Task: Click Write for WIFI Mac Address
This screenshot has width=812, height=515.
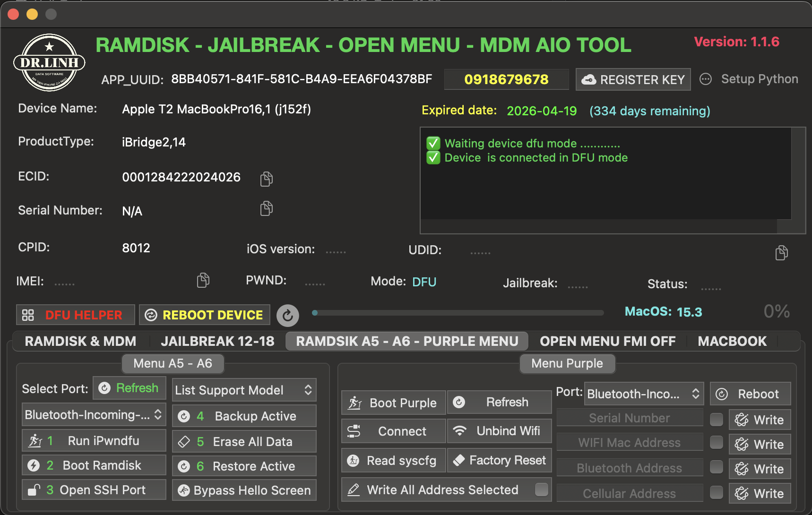Action: click(760, 444)
